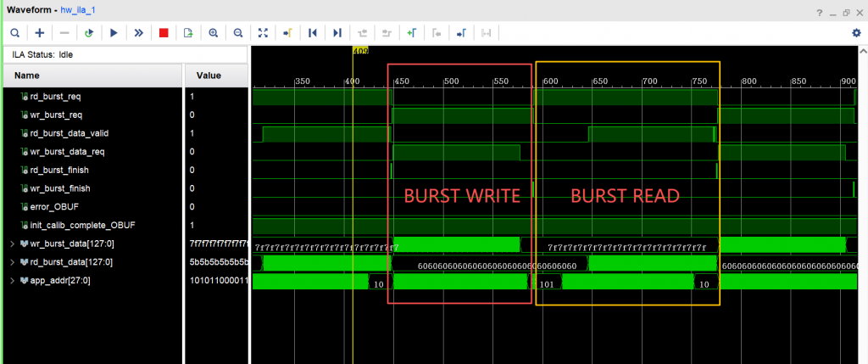
Task: Click the Zoom In magnifier icon
Action: click(x=214, y=33)
